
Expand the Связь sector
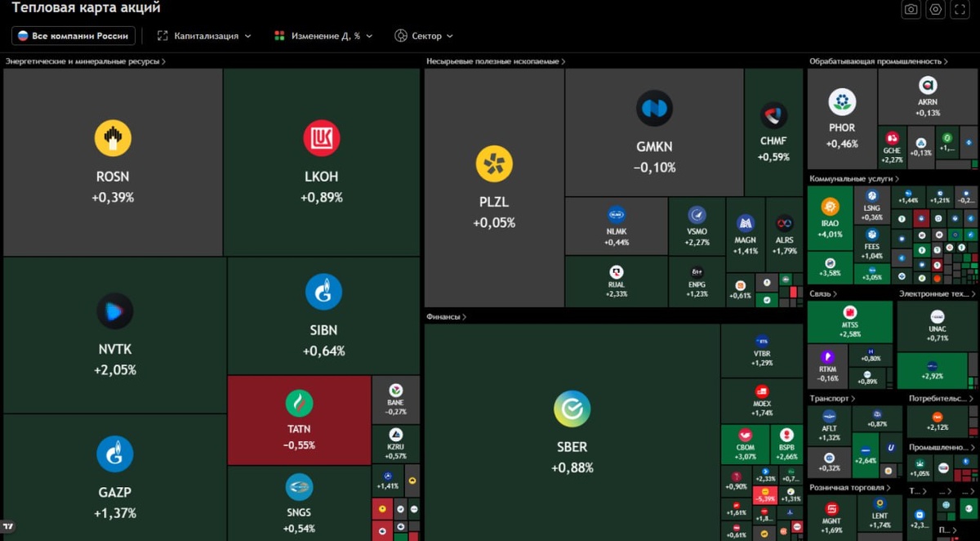[823, 293]
